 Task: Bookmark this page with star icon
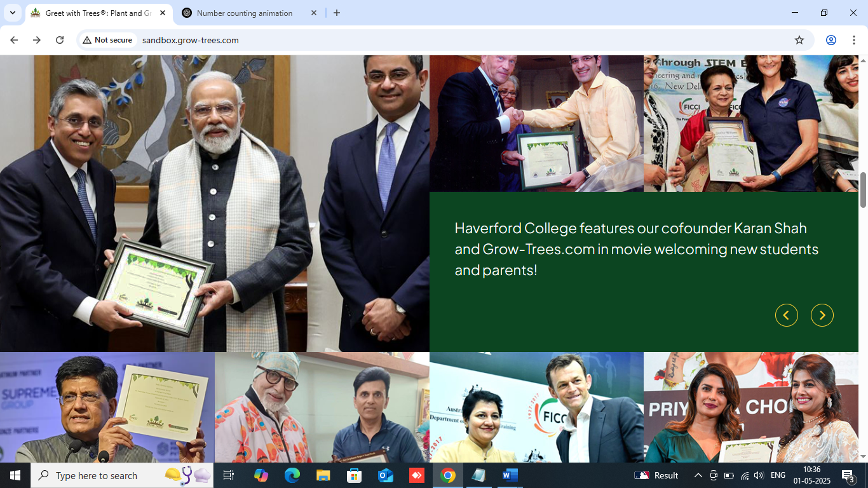coord(799,40)
